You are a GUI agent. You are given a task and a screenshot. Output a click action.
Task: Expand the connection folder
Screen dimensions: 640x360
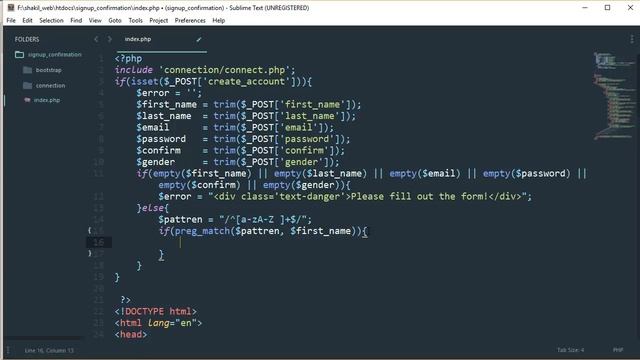50,85
